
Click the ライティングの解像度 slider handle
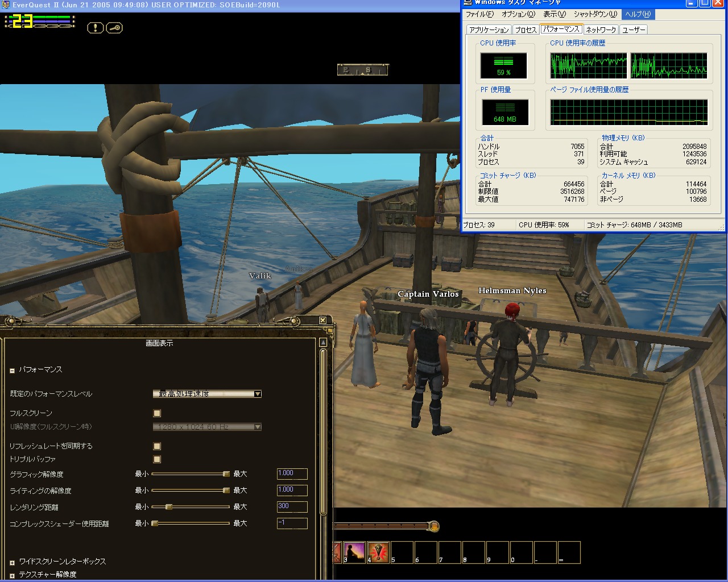[x=226, y=490]
